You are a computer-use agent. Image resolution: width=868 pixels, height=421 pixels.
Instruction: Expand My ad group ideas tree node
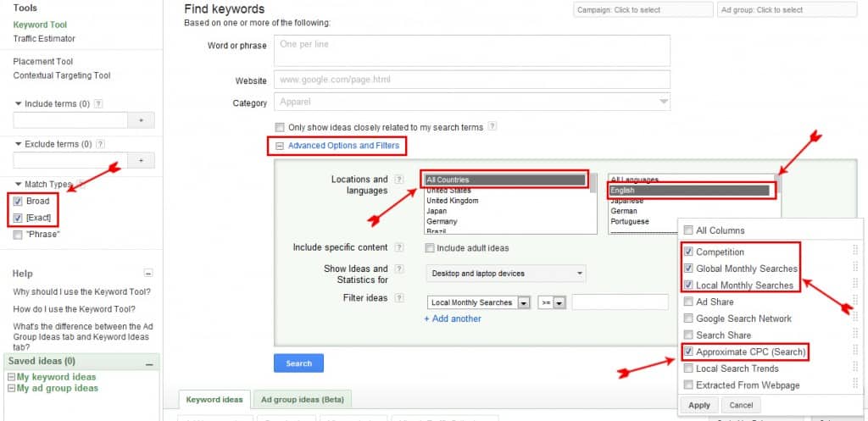(12, 388)
